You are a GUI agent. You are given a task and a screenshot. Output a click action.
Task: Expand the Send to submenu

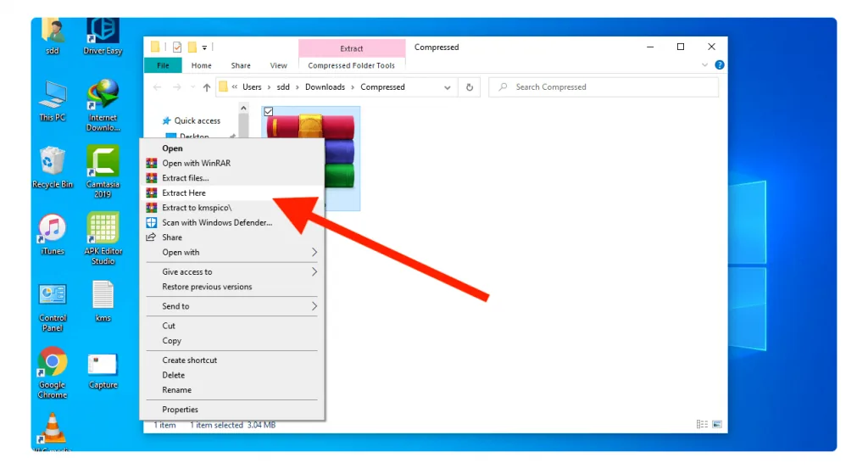point(232,306)
